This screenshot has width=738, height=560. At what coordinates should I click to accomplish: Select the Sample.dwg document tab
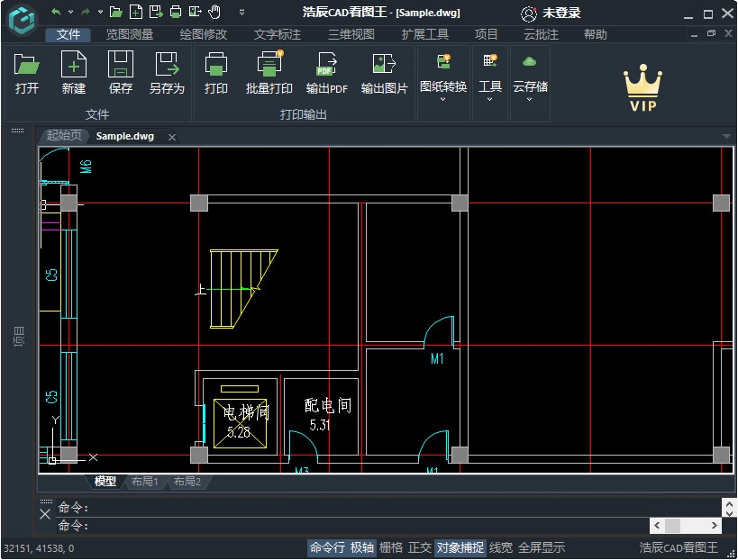point(125,136)
